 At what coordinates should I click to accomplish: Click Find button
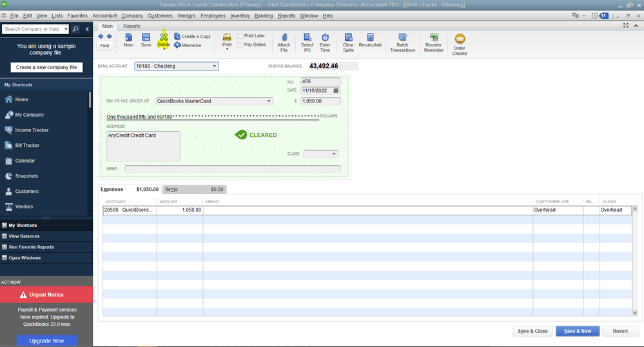pyautogui.click(x=104, y=46)
